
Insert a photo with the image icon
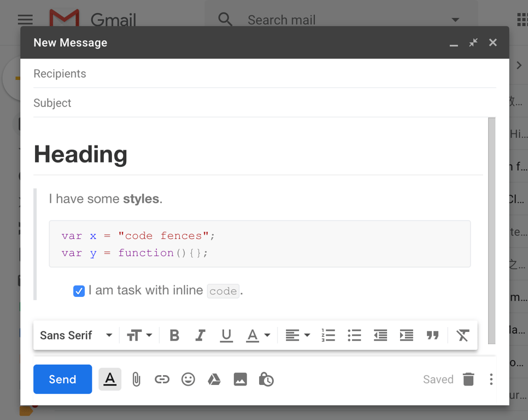click(240, 379)
